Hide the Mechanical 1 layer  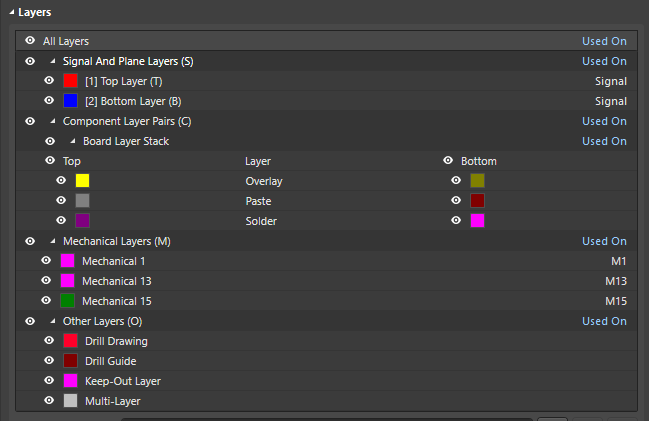pos(46,261)
